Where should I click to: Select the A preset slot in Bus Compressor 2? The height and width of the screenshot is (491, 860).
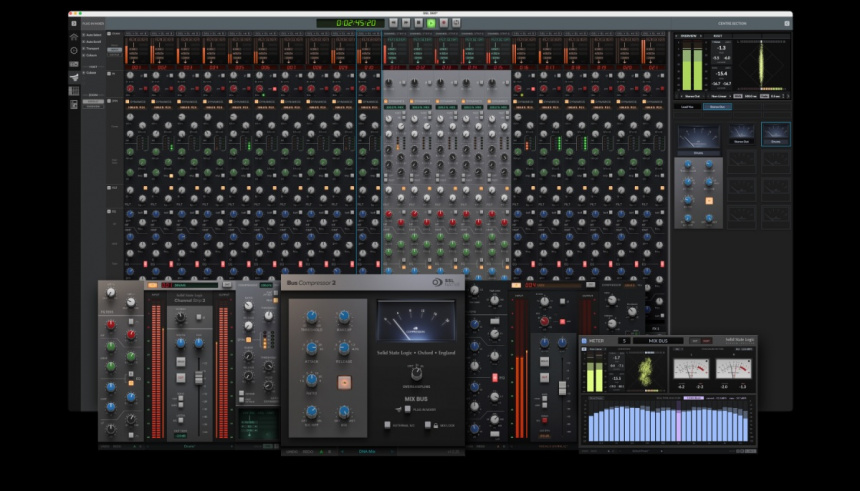point(321,452)
